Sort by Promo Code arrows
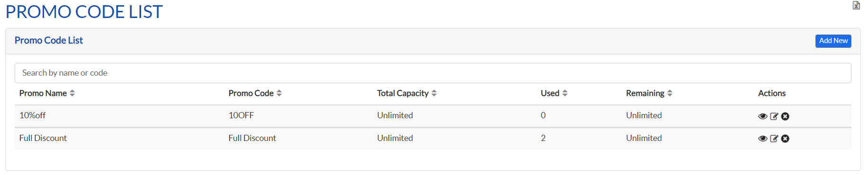This screenshot has width=868, height=175. point(279,93)
